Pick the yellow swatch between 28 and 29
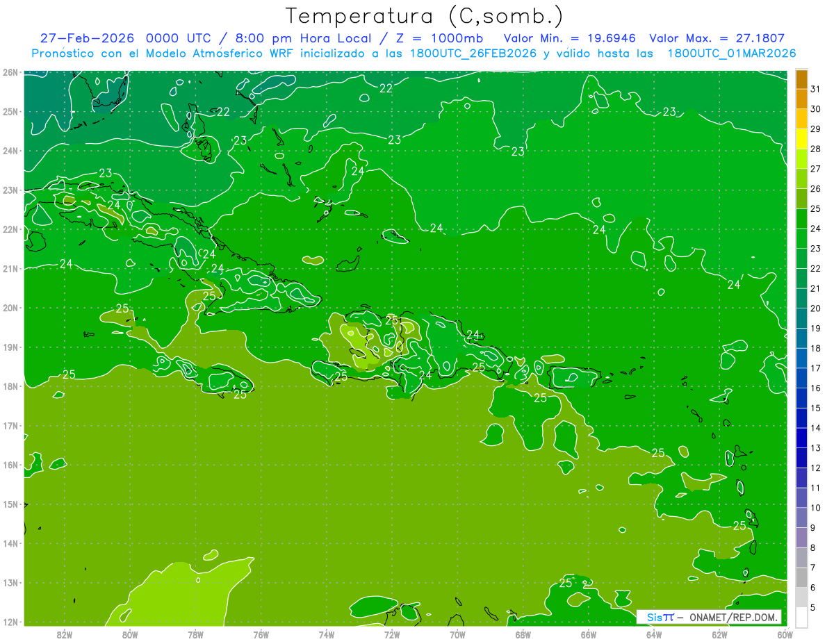This screenshot has width=834, height=644. click(801, 139)
